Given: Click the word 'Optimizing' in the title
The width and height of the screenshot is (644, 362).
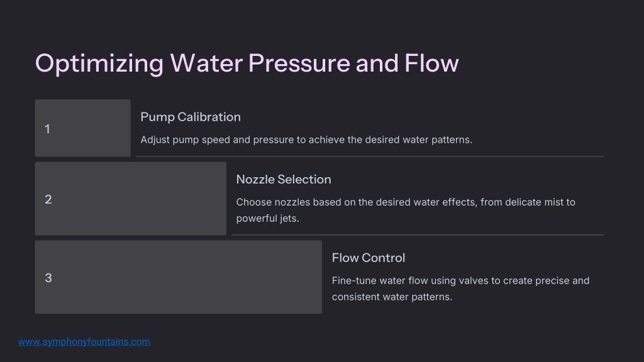Looking at the screenshot, I should pos(99,65).
